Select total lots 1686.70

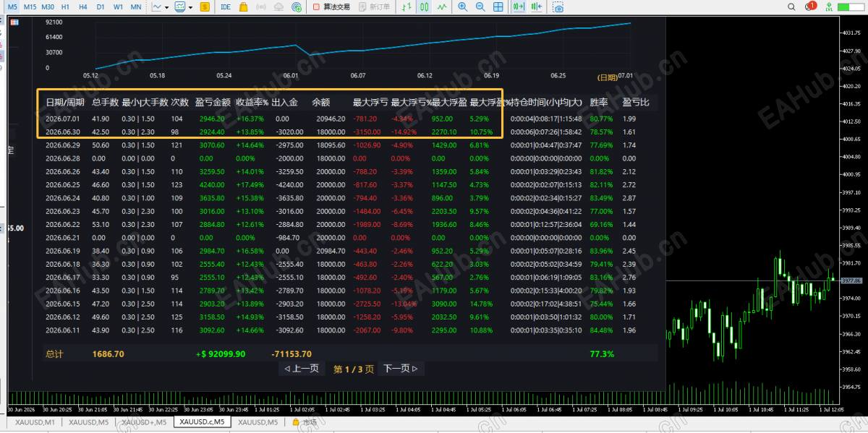pyautogui.click(x=109, y=354)
